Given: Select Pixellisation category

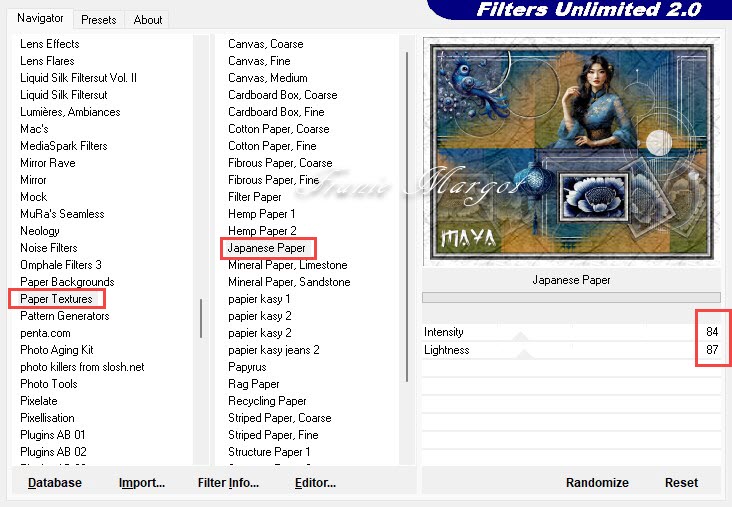Looking at the screenshot, I should click(47, 418).
